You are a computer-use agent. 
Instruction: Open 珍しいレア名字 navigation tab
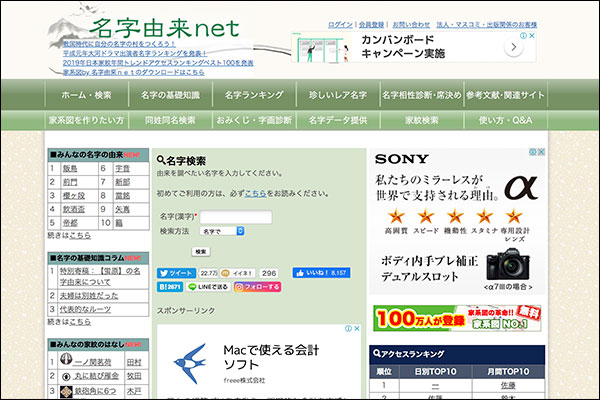(337, 95)
